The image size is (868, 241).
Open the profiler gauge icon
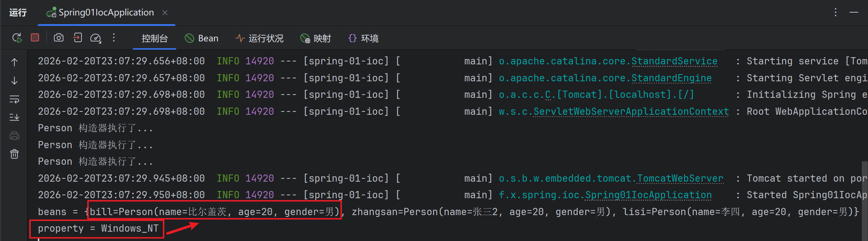pos(95,38)
